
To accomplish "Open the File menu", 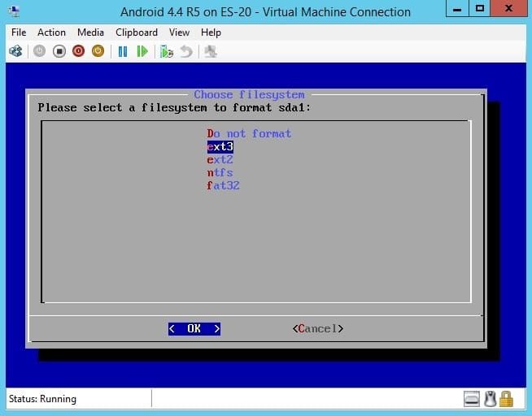I will [19, 32].
